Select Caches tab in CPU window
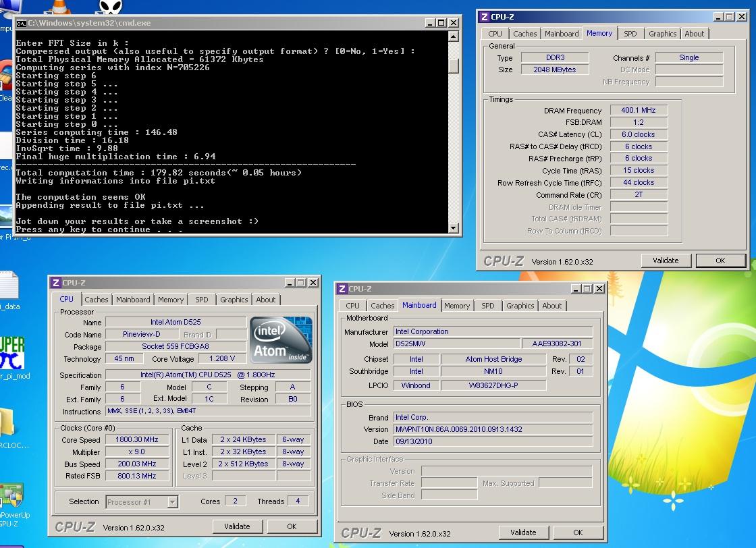This screenshot has height=548, width=756. click(x=97, y=300)
